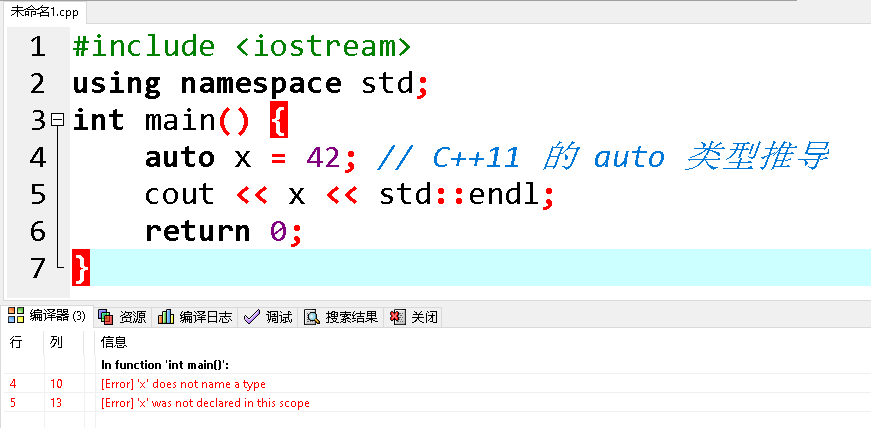Select the 未命名1.cpp file tab

[44, 13]
